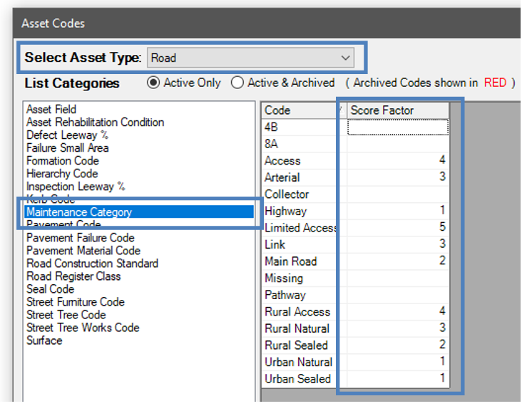Select the Score Factor for Limited Access
The height and width of the screenshot is (411, 532).
[397, 228]
